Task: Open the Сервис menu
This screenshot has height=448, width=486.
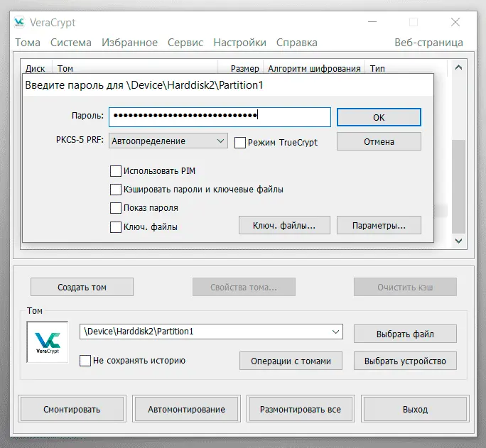Action: [x=185, y=43]
